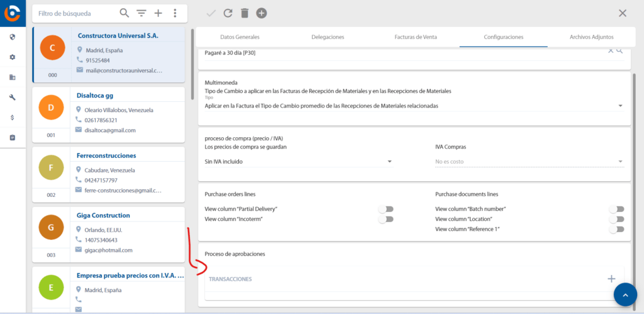Open the Facturas de Venta tab
The height and width of the screenshot is (314, 644).
pos(415,37)
